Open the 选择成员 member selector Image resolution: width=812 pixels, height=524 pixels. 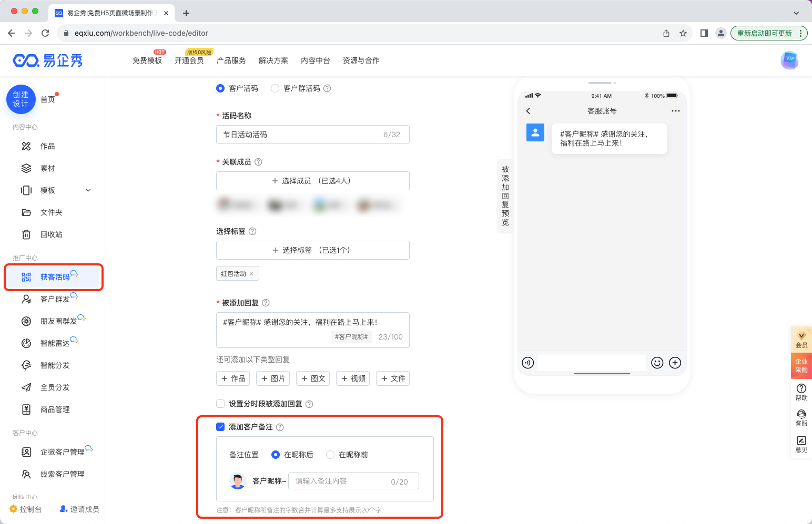(312, 181)
